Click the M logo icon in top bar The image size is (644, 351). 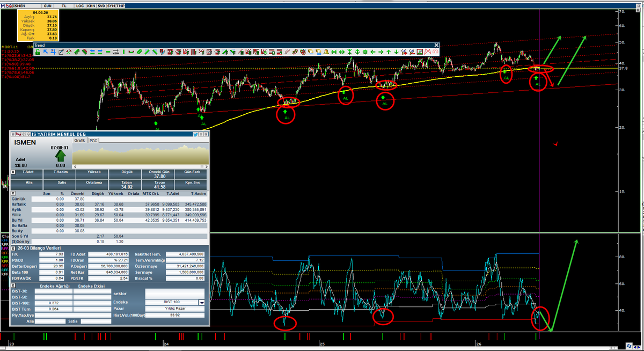click(x=3, y=6)
